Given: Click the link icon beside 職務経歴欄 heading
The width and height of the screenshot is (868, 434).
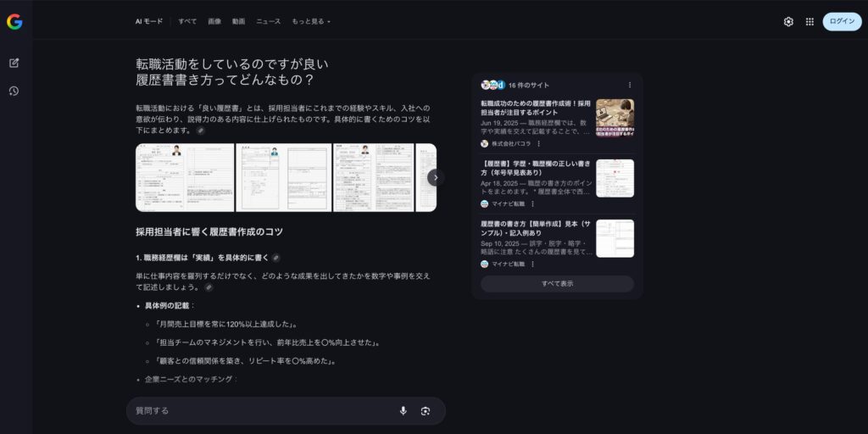Looking at the screenshot, I should coord(276,258).
